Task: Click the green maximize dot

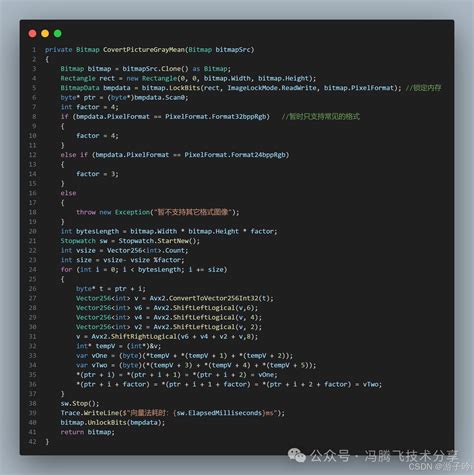Action: point(58,33)
